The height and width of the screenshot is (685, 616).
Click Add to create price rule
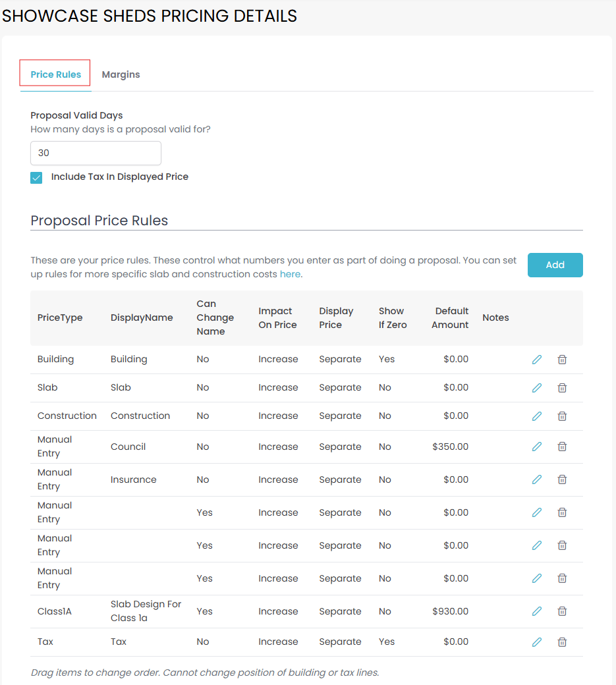[555, 265]
